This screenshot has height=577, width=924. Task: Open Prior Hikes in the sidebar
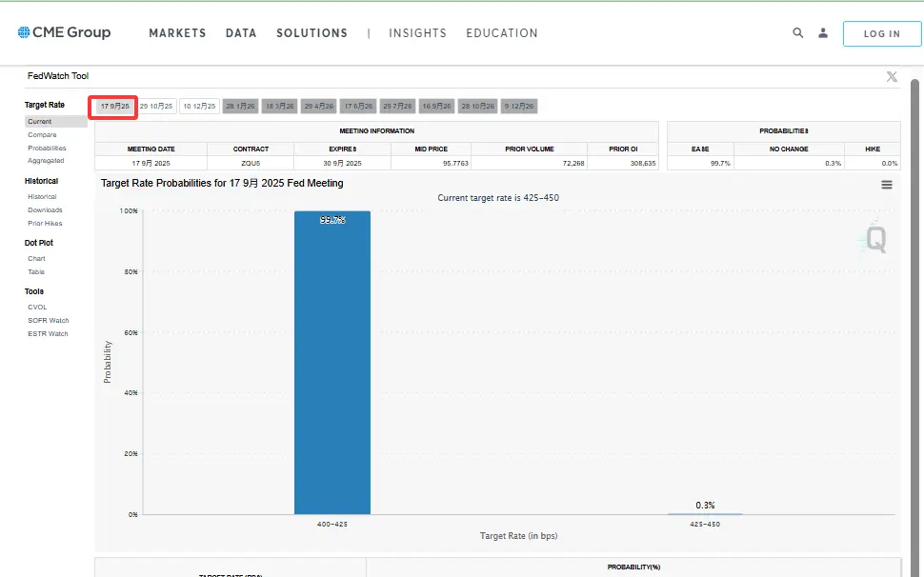tap(45, 224)
